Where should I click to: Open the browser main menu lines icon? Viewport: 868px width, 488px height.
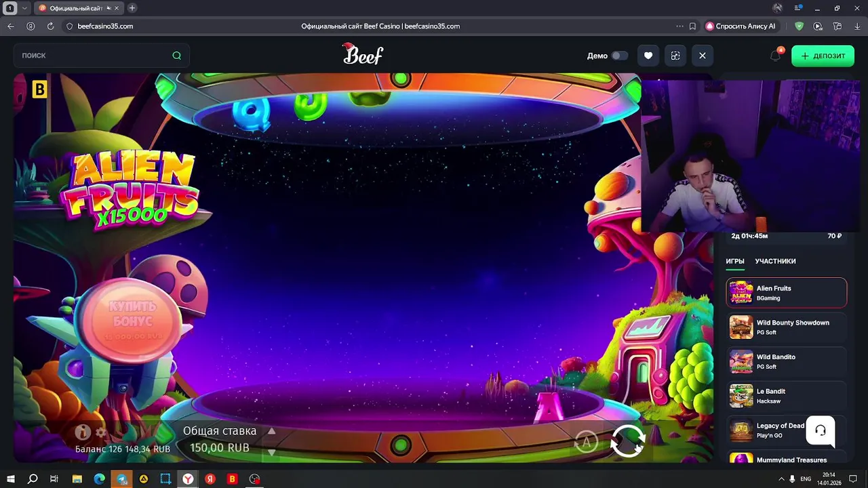point(798,8)
